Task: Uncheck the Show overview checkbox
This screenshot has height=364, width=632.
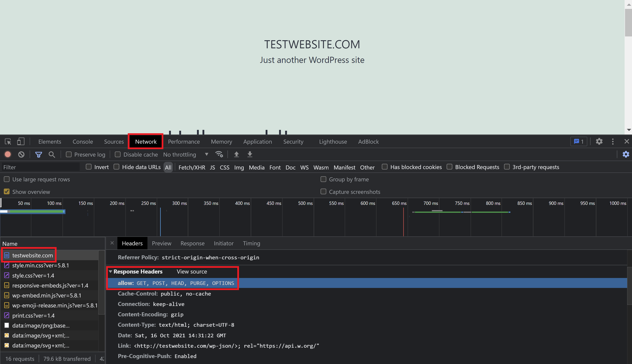Action: click(7, 192)
